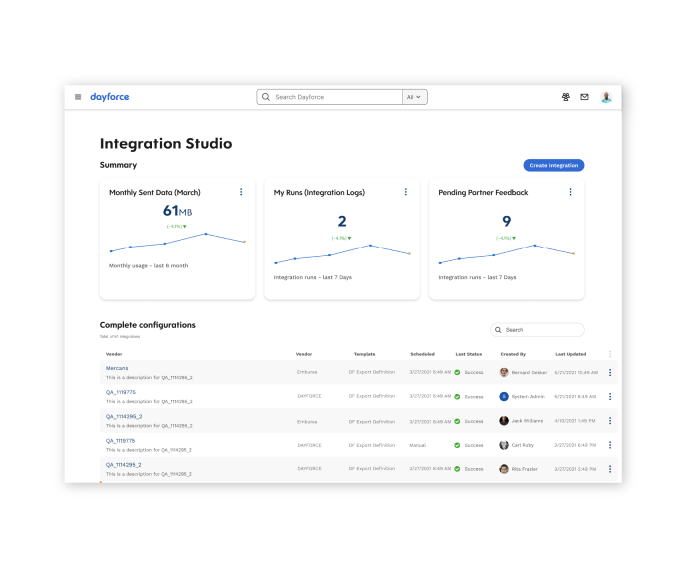
Task: Sort by the Last Status column header
Action: [469, 354]
